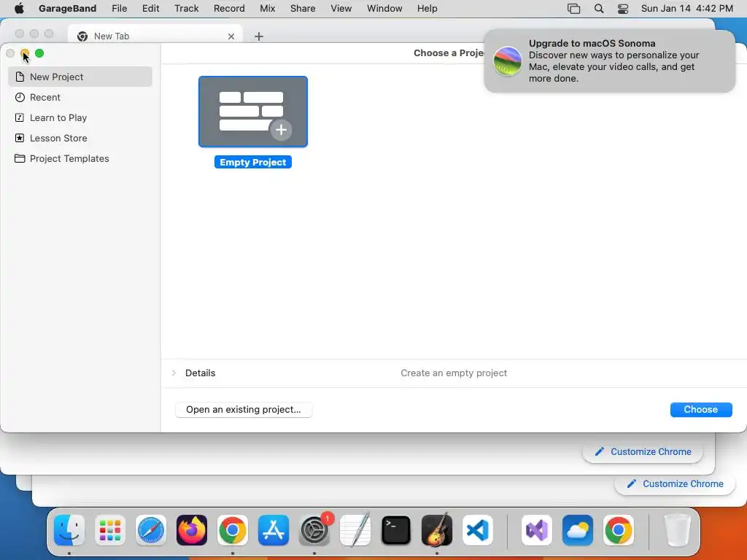Click the Recent clock icon
Screen dimensions: 747x560
[x=20, y=97]
